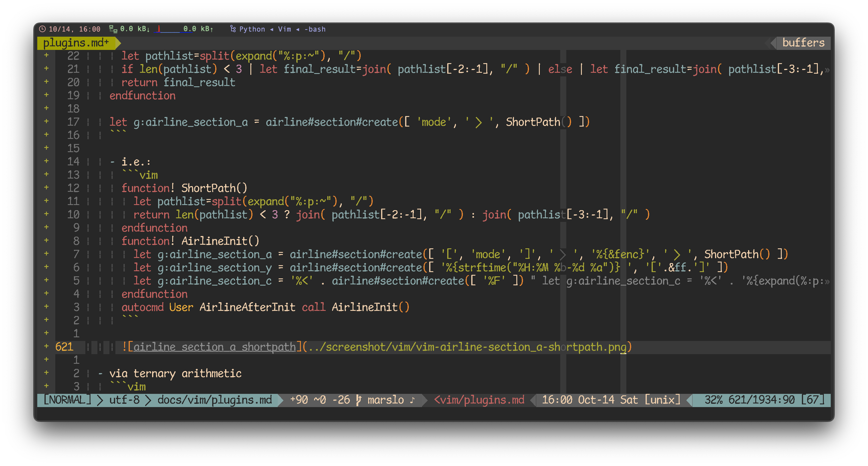Click the endfunction on line 19
This screenshot has width=868, height=466.
(142, 95)
